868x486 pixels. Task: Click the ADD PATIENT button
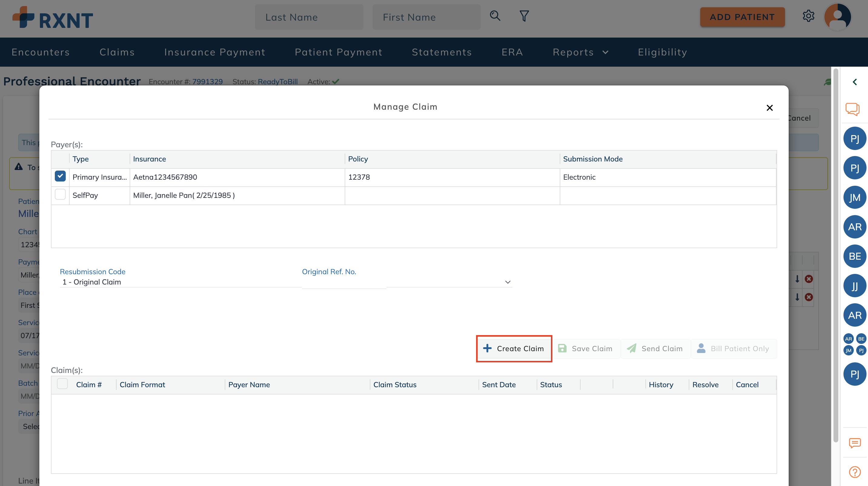[742, 17]
